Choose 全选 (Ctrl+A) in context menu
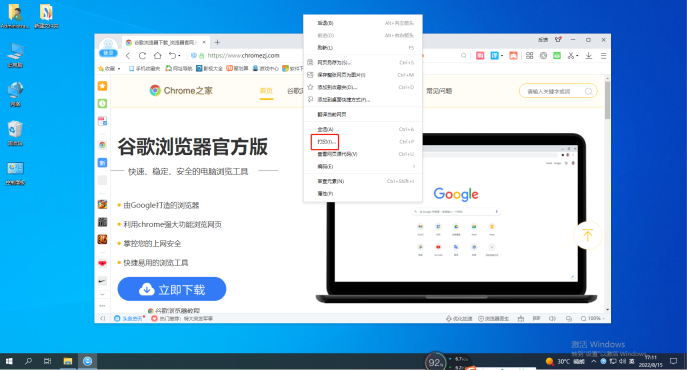This screenshot has height=370, width=687. pos(363,129)
